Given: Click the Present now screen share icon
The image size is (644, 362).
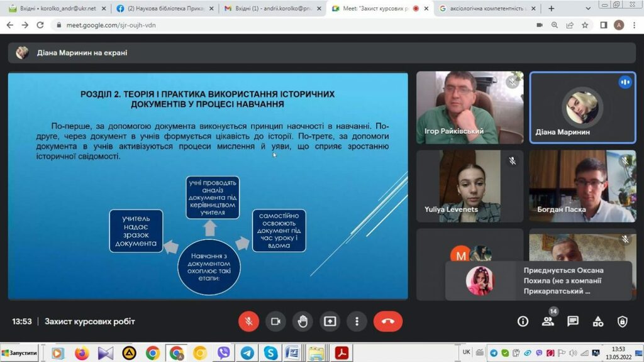Looking at the screenshot, I should coord(330,321).
